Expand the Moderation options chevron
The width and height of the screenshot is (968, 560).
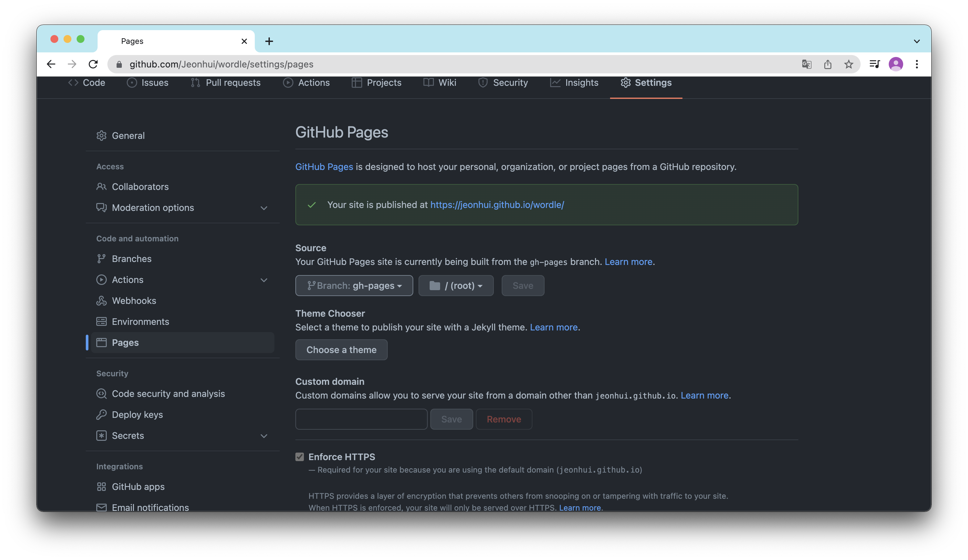(x=264, y=208)
